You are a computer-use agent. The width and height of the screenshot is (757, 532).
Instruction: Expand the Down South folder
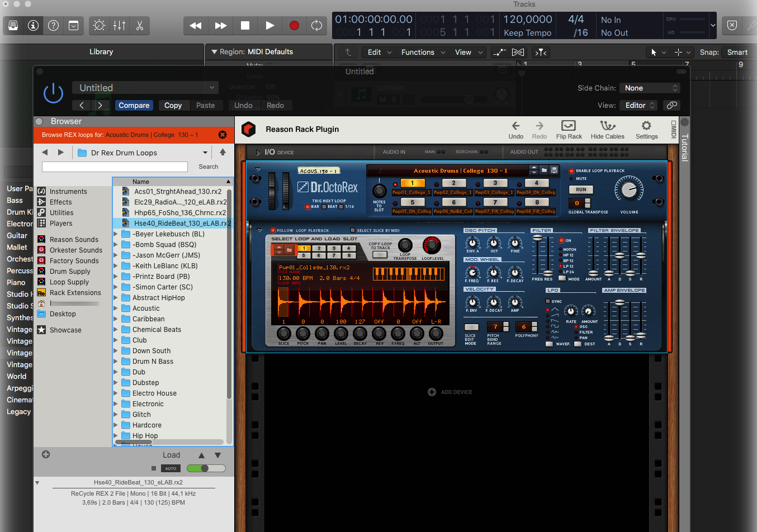pyautogui.click(x=116, y=351)
